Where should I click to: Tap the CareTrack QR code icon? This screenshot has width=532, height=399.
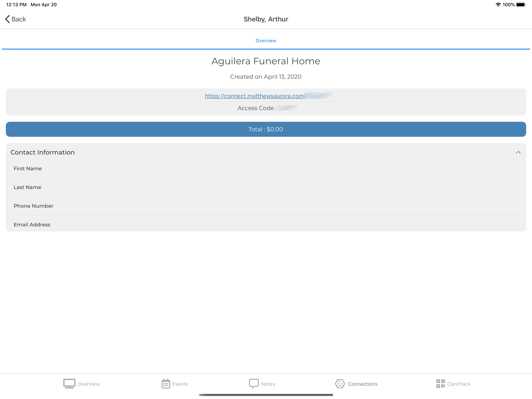coord(440,384)
